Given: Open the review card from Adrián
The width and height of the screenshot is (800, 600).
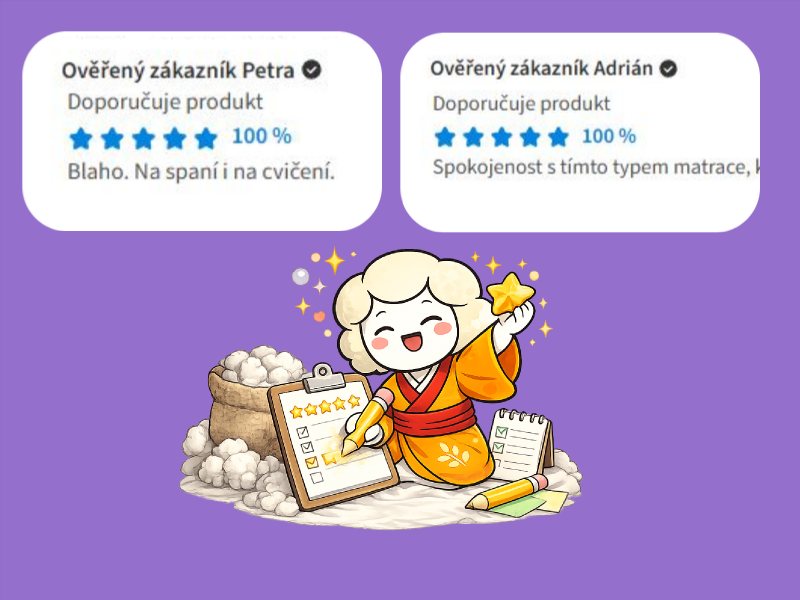Looking at the screenshot, I should 580,132.
